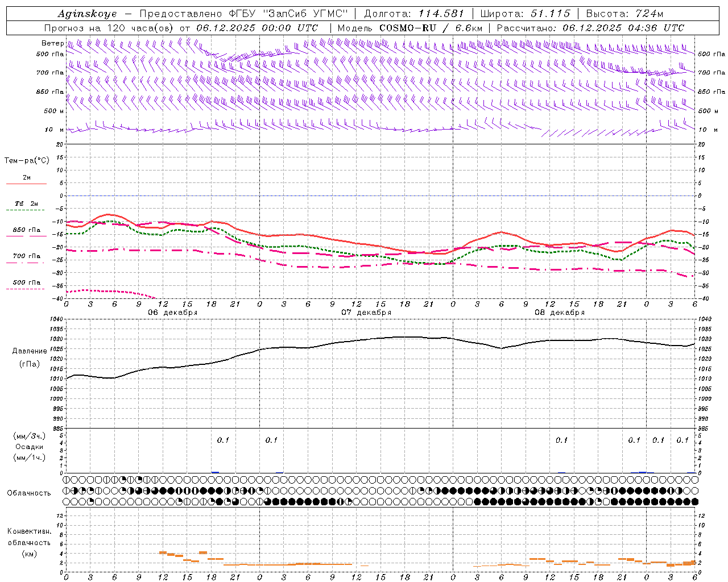Click the station name "Aginskoye" in the header
The height and width of the screenshot is (582, 728).
coord(87,14)
